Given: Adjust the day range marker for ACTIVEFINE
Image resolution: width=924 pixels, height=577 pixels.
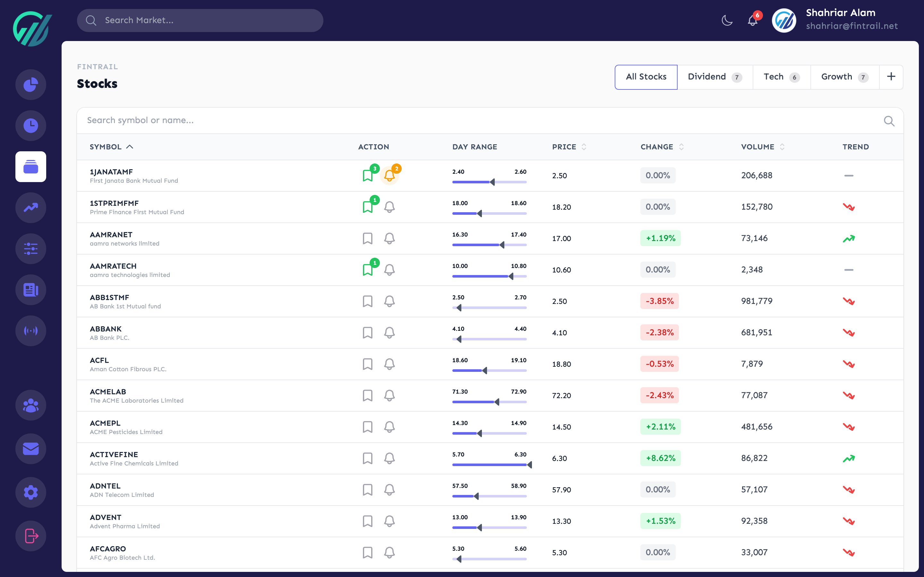Looking at the screenshot, I should pos(530,464).
